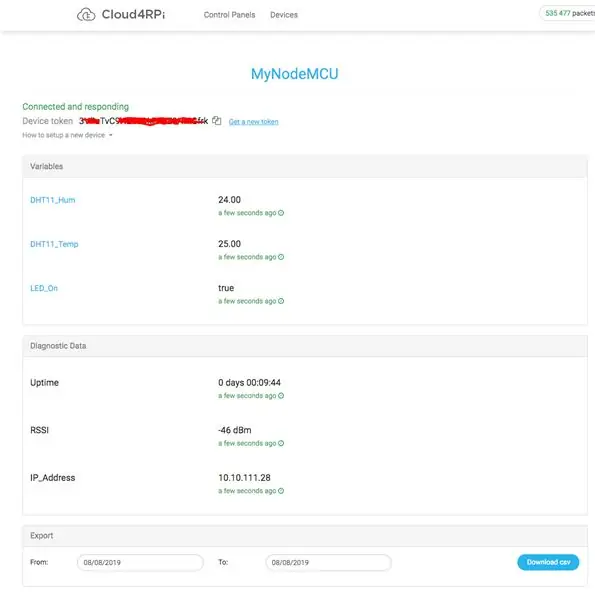Click clock icon beside Uptime timestamp

(x=281, y=396)
